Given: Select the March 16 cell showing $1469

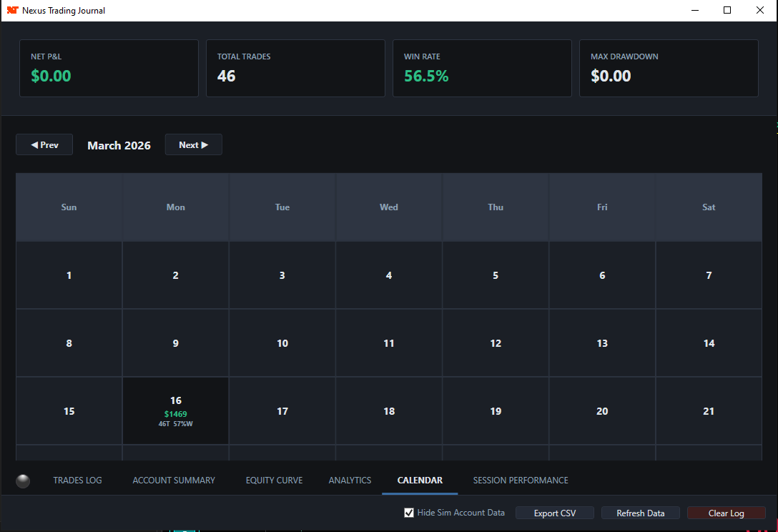Looking at the screenshot, I should 175,410.
